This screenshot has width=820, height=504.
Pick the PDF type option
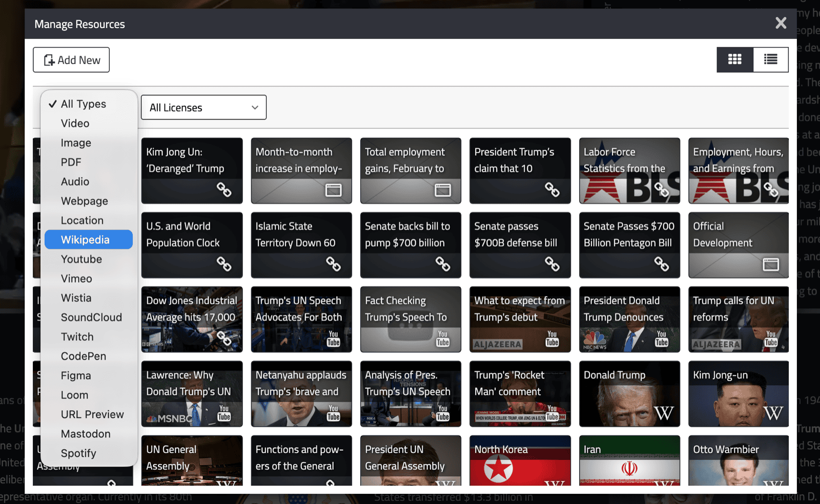pos(71,162)
